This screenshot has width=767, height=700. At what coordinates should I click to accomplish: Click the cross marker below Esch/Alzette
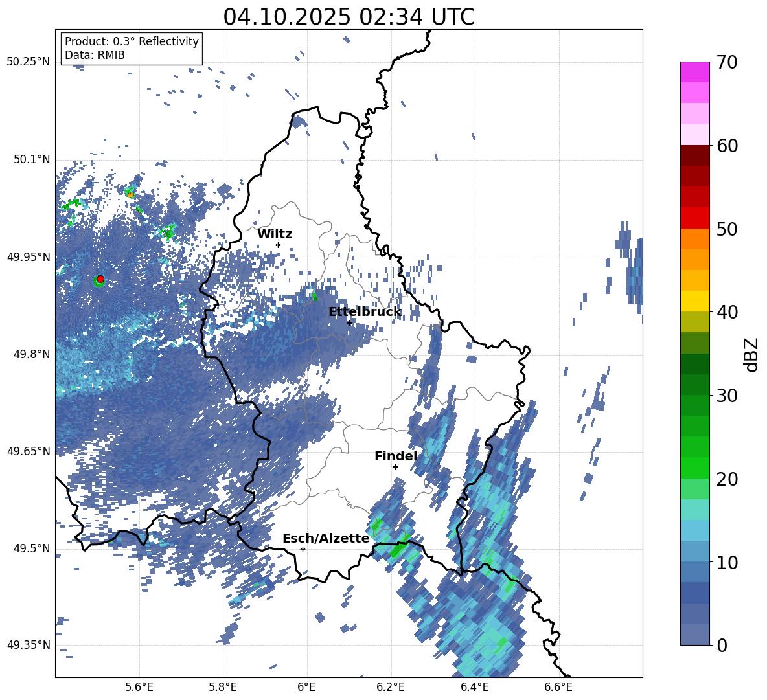tap(303, 549)
